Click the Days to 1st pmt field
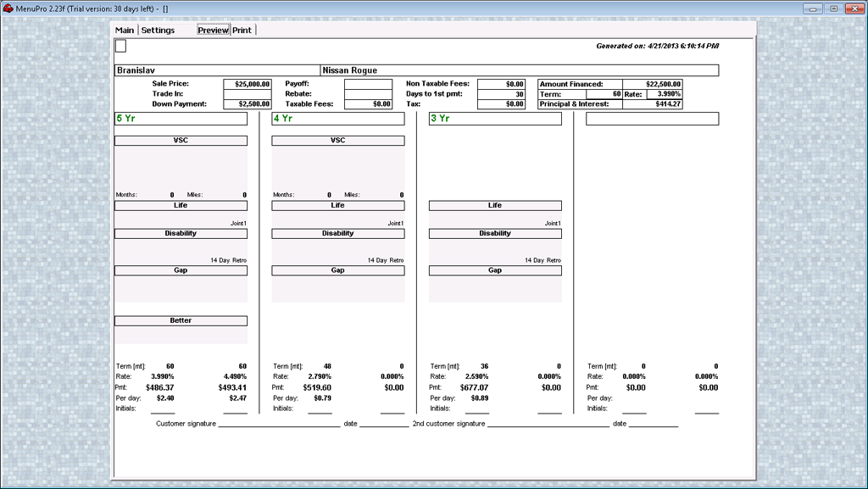 coord(501,94)
